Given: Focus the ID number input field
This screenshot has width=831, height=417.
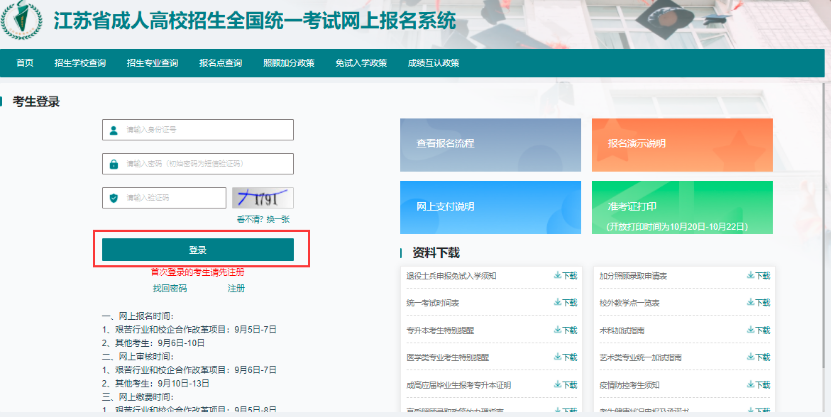Looking at the screenshot, I should [x=205, y=131].
